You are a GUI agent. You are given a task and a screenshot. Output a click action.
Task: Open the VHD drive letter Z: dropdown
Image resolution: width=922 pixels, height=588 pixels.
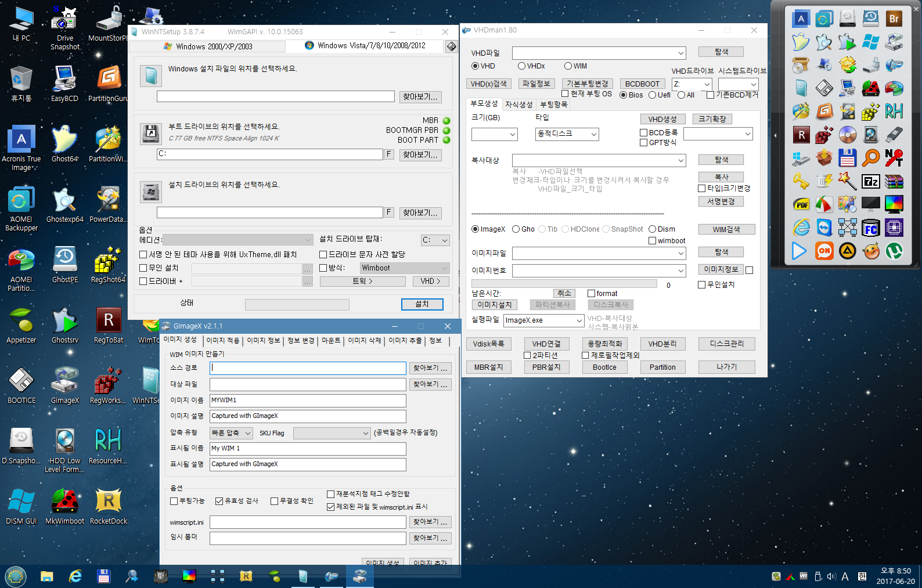[707, 85]
